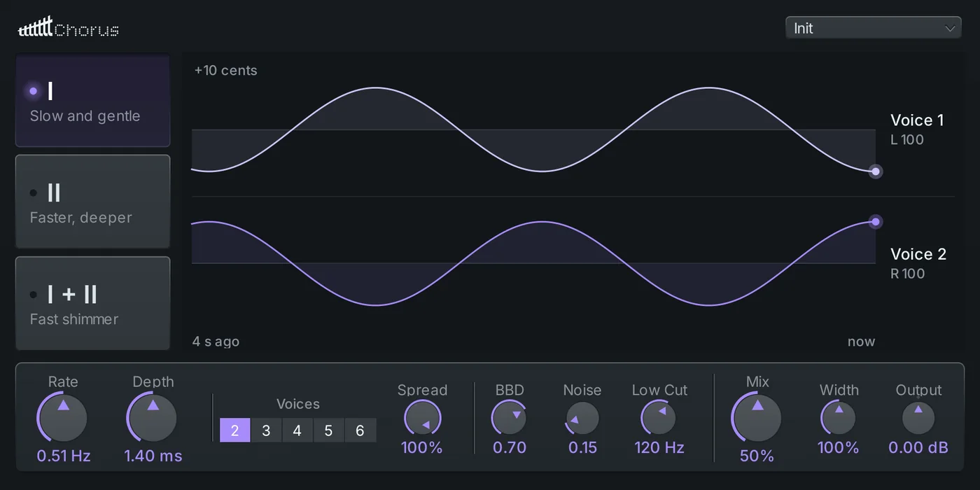980x490 pixels.
Task: Click the Voice 2 label
Action: 918,254
